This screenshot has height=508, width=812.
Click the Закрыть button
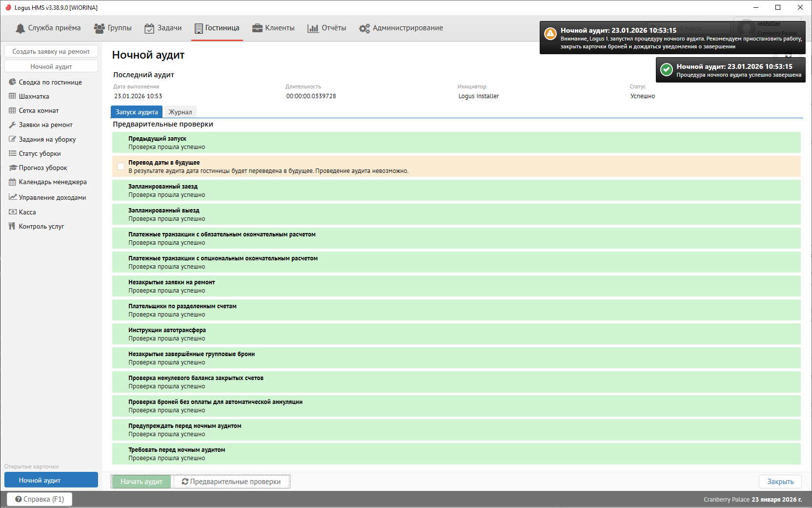tap(780, 482)
